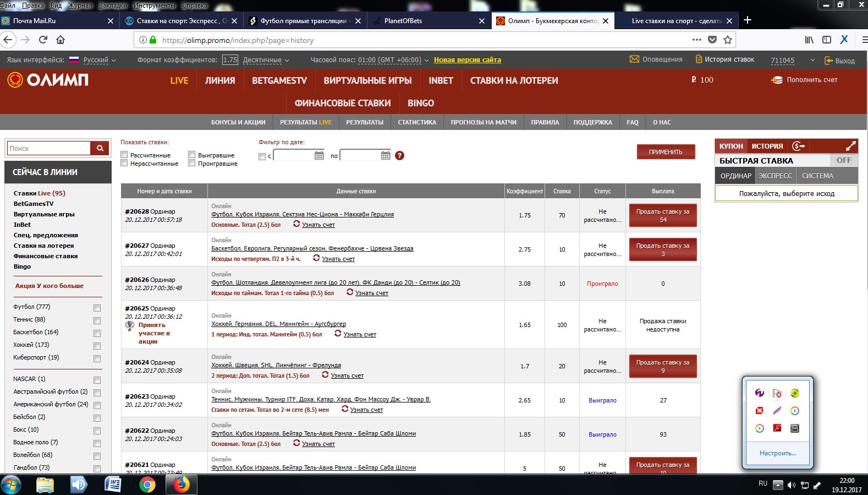The width and height of the screenshot is (868, 495).
Task: Click the ПРИМЕНИТЬ button
Action: (x=666, y=151)
